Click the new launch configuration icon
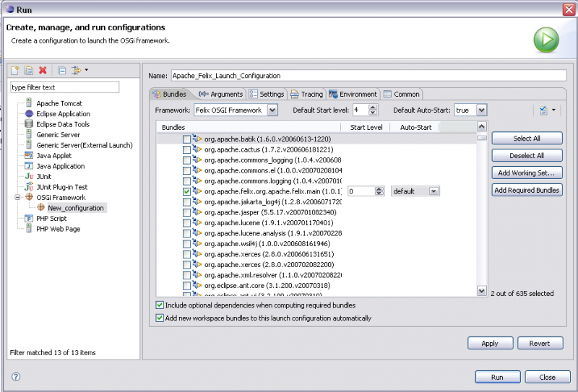 pos(14,70)
